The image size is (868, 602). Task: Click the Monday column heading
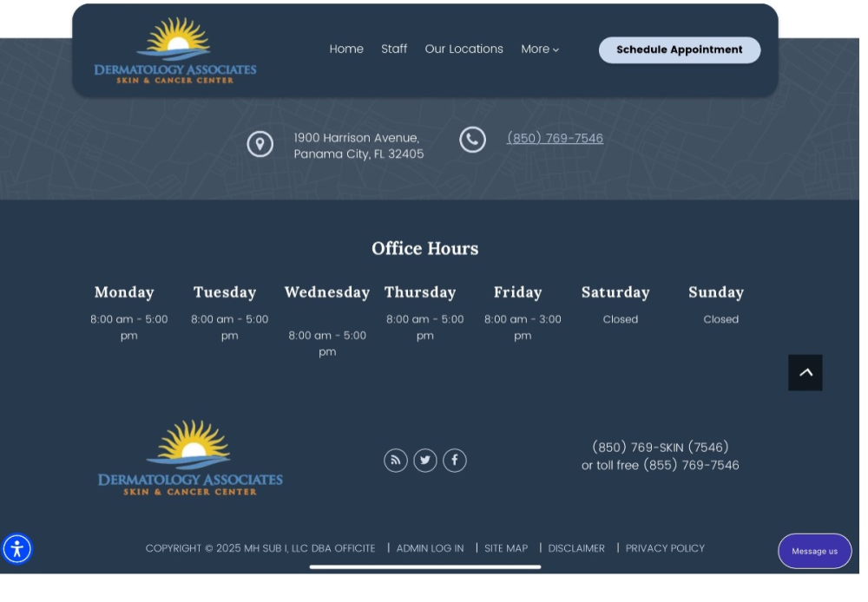tap(124, 292)
